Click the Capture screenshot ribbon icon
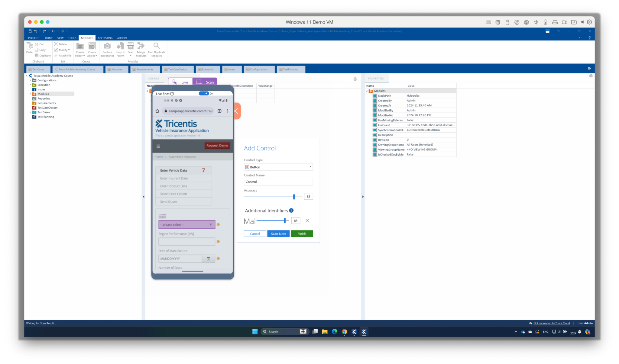The height and width of the screenshot is (364, 619). [x=107, y=46]
